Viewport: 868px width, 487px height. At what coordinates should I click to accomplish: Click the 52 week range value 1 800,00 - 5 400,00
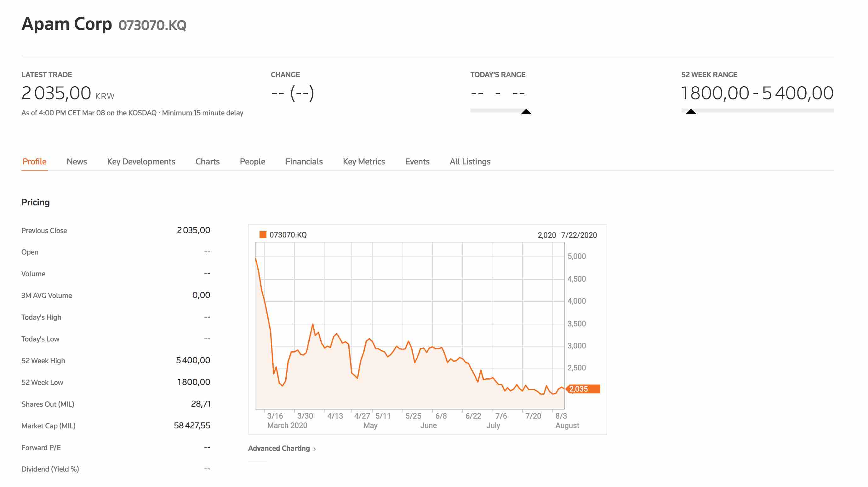coord(757,93)
